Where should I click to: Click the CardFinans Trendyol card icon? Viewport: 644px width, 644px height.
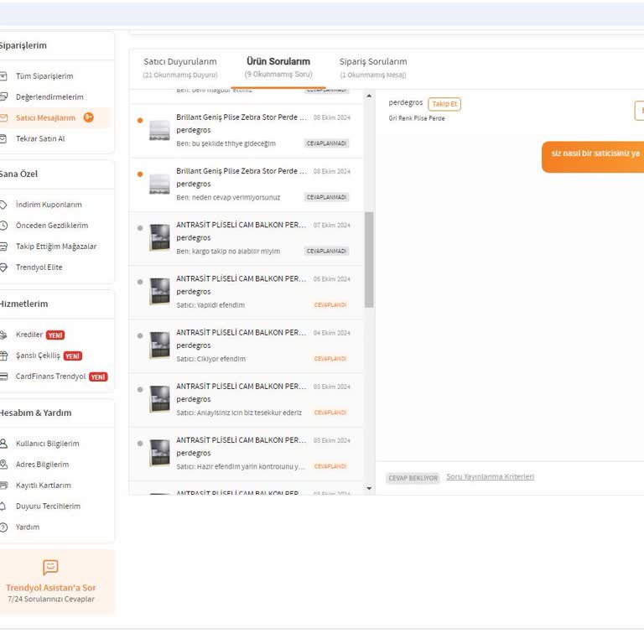tap(3, 377)
